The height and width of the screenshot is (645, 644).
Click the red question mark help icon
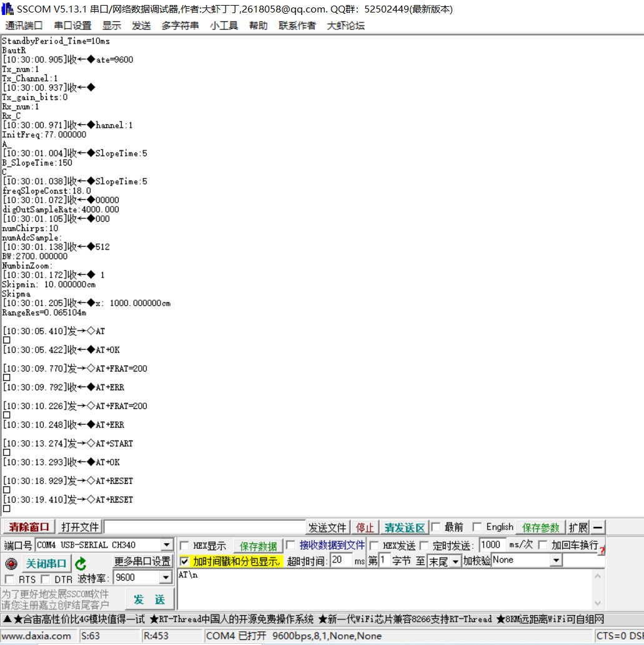click(x=602, y=550)
